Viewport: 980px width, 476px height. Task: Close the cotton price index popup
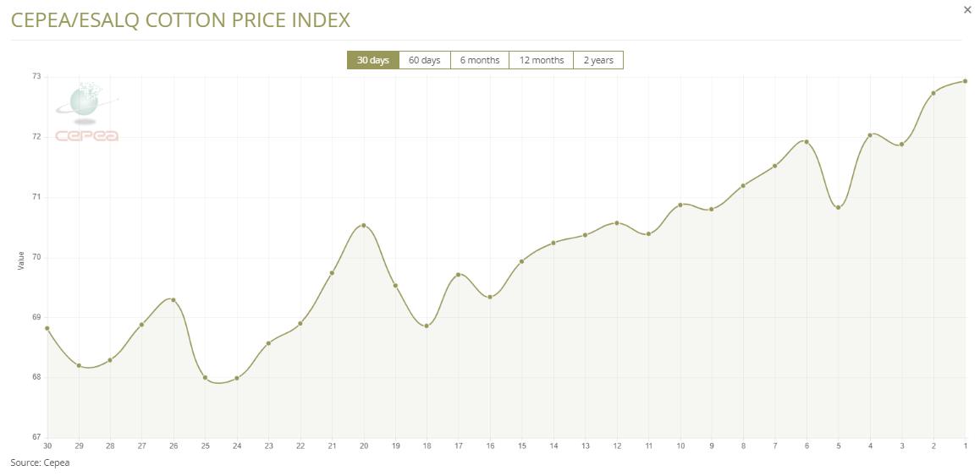click(967, 10)
